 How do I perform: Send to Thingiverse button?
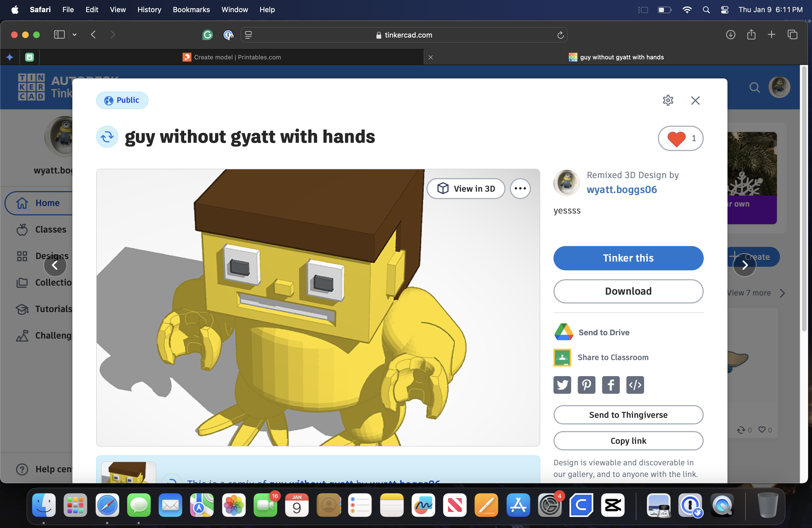coord(628,415)
